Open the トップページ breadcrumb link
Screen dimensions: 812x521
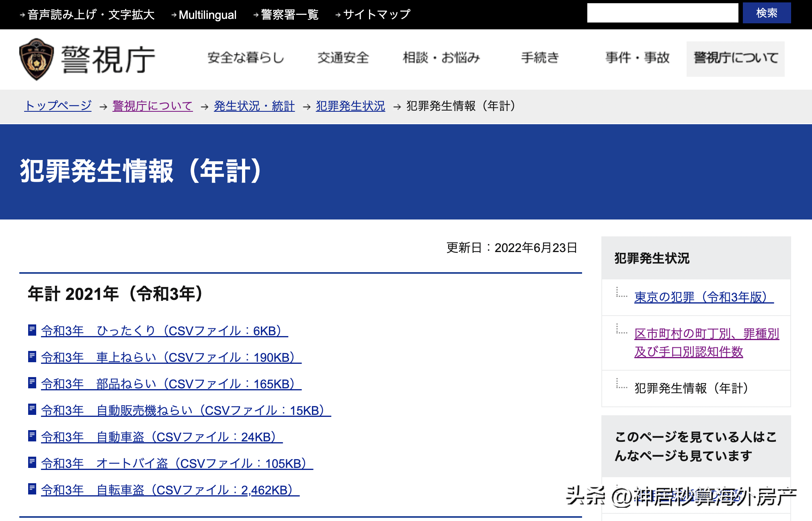[x=58, y=106]
